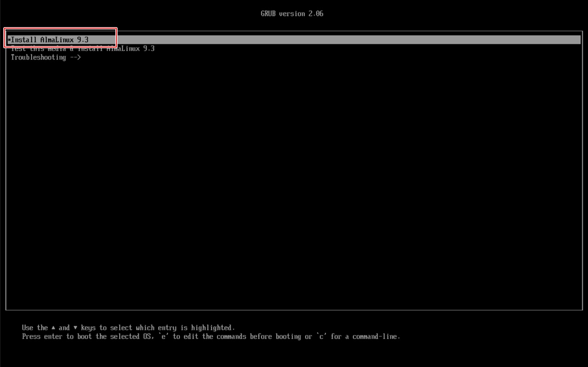The image size is (588, 367).
Task: Click the down arrow symbol in help text
Action: (x=75, y=327)
